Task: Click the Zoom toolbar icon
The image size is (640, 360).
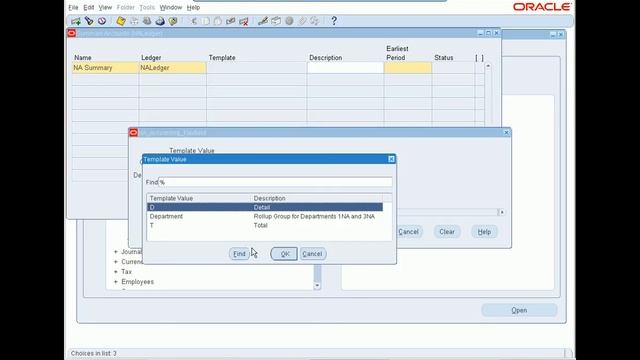Action: (x=276, y=21)
